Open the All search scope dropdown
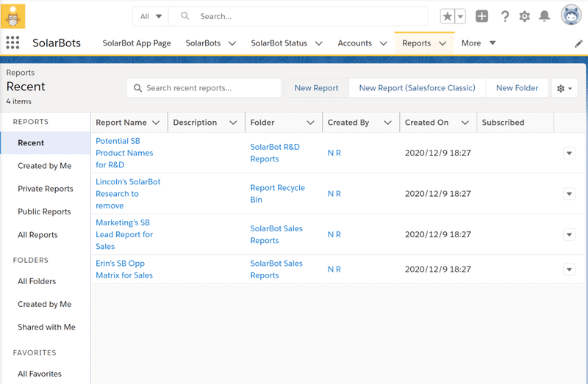 tap(151, 16)
